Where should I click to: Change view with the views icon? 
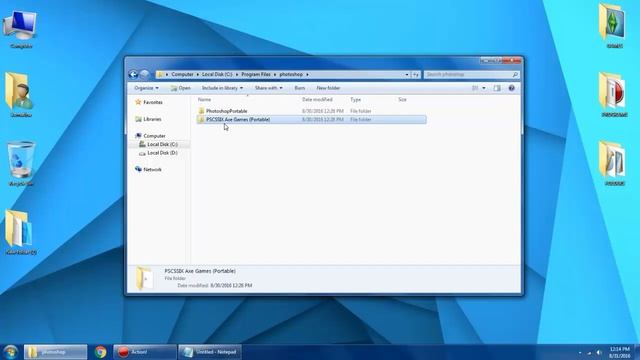click(x=475, y=88)
